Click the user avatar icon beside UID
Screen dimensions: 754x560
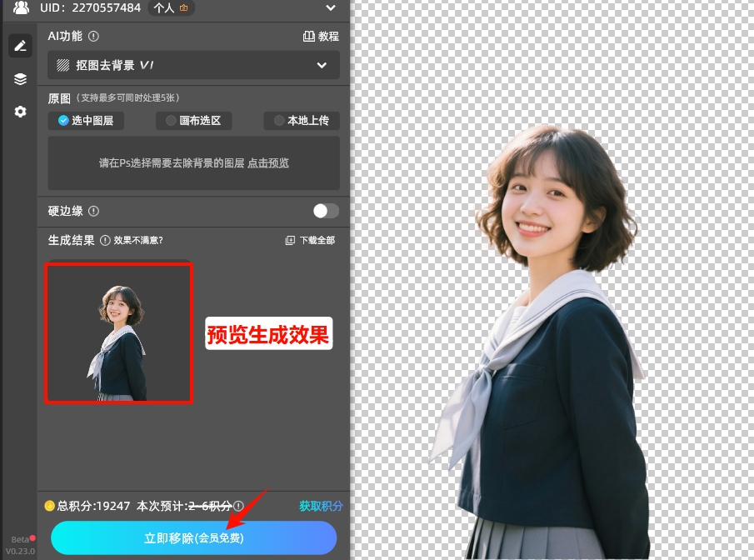point(19,9)
